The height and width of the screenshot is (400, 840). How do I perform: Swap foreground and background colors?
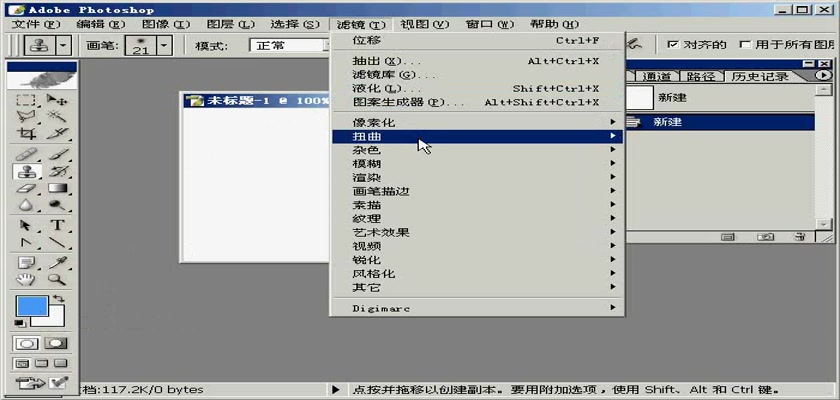point(59,298)
